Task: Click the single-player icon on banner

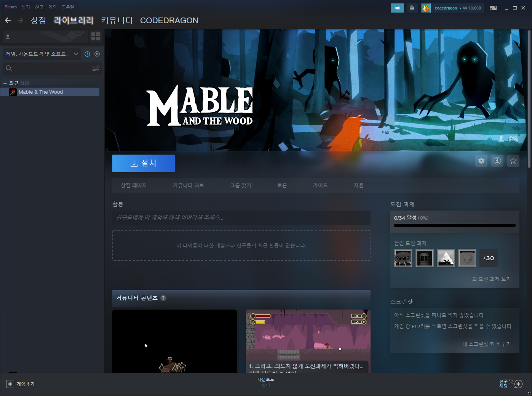Action: [x=501, y=139]
